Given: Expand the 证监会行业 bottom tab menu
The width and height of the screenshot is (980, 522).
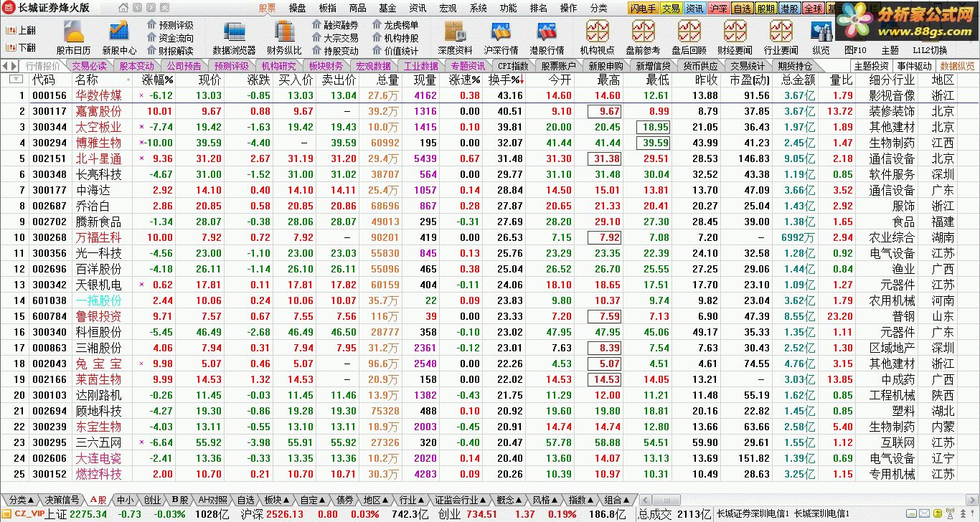Looking at the screenshot, I should (460, 500).
